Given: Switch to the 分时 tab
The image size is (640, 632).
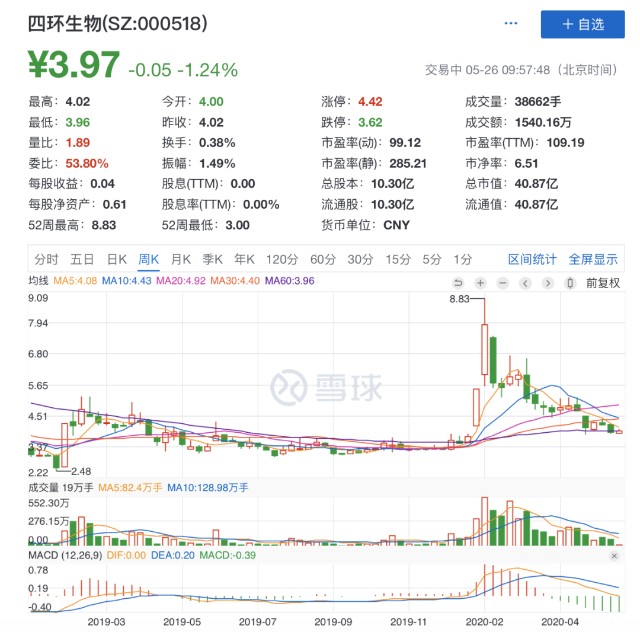Looking at the screenshot, I should point(46,259).
